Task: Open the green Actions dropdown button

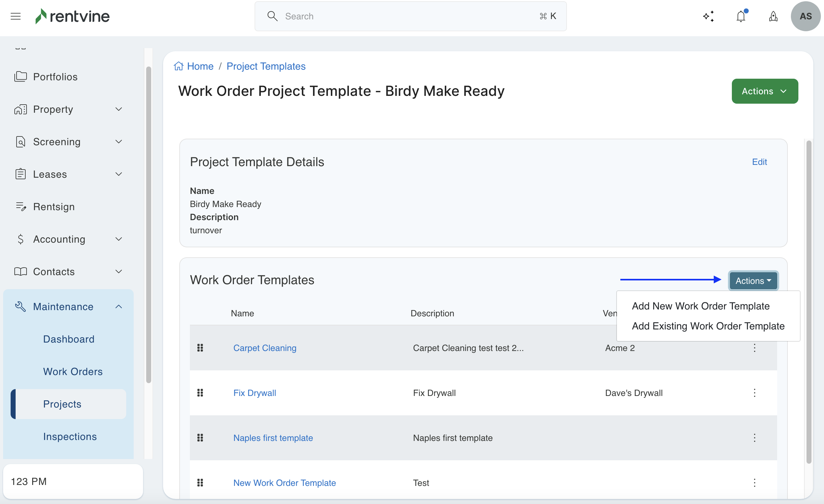Action: click(x=764, y=91)
